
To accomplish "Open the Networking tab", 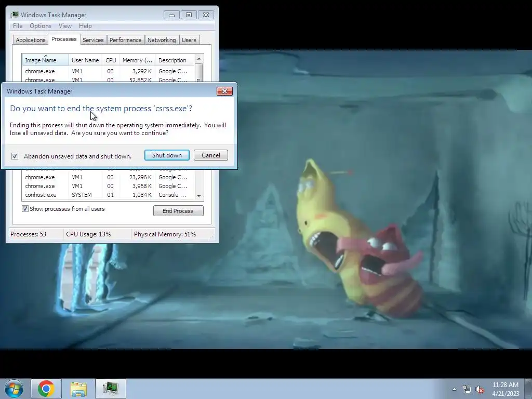I will [x=162, y=40].
